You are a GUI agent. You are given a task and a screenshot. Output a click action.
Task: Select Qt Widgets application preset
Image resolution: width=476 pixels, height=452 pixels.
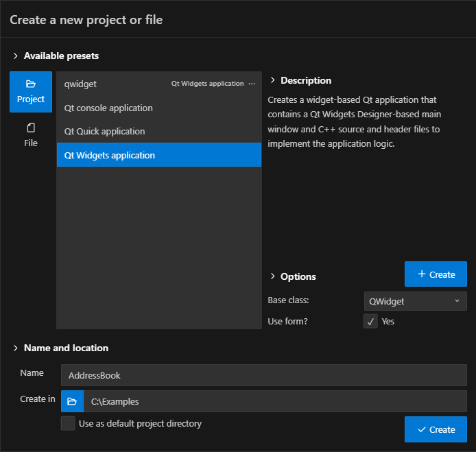pyautogui.click(x=110, y=155)
